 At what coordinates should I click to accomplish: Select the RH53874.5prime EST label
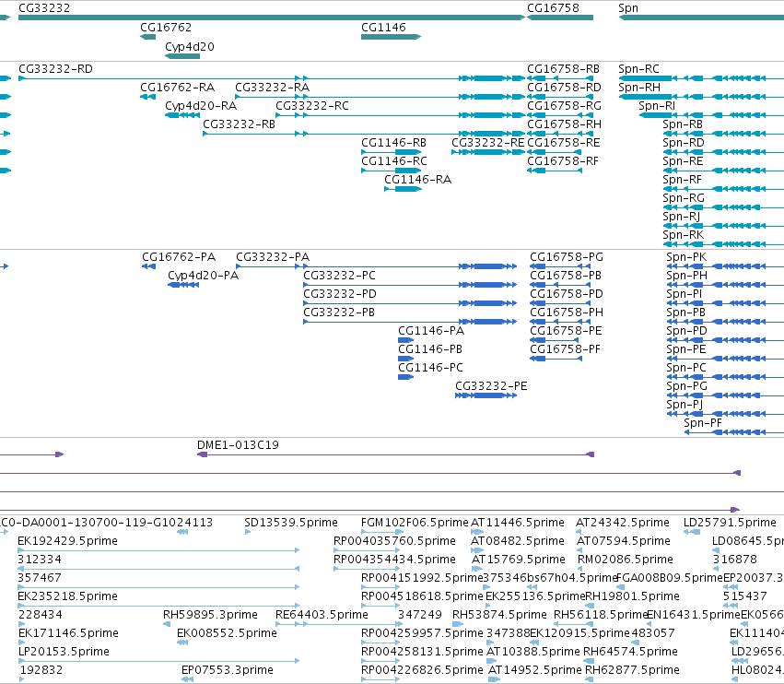[499, 615]
